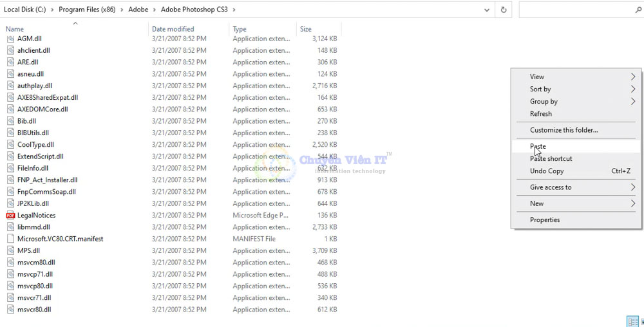This screenshot has height=327, width=644.
Task: Click Undo Copy in the context menu
Action: click(x=547, y=171)
